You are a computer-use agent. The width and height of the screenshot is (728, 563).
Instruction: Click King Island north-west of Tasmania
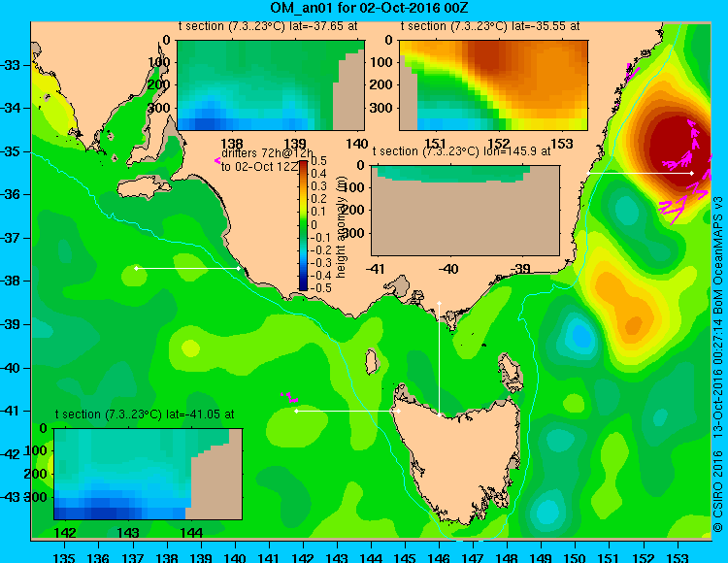(371, 361)
